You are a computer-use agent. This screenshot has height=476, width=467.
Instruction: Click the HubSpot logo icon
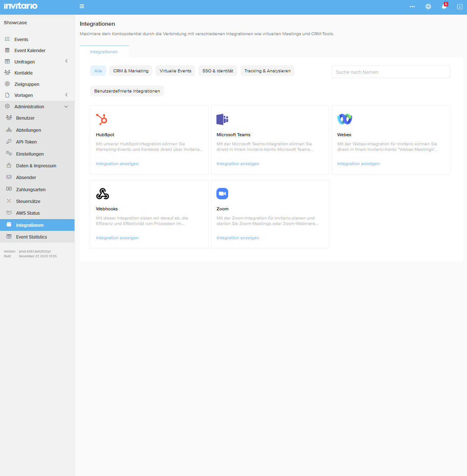click(102, 119)
